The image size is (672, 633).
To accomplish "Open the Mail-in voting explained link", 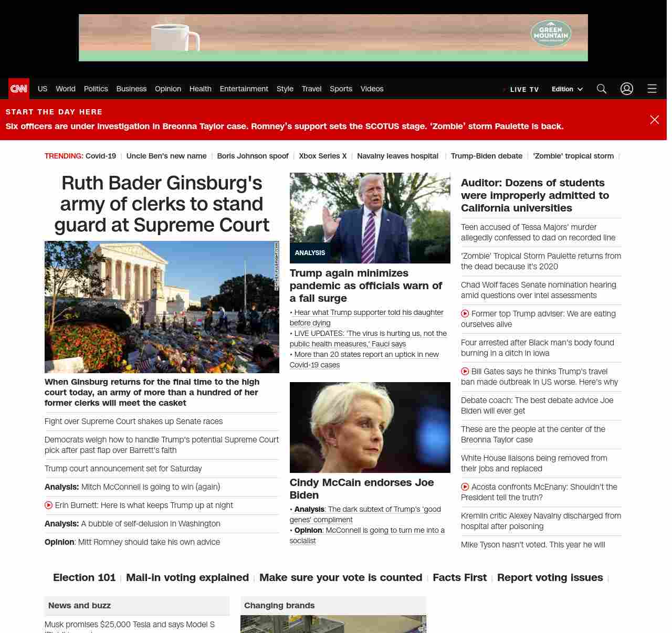I will (x=187, y=577).
